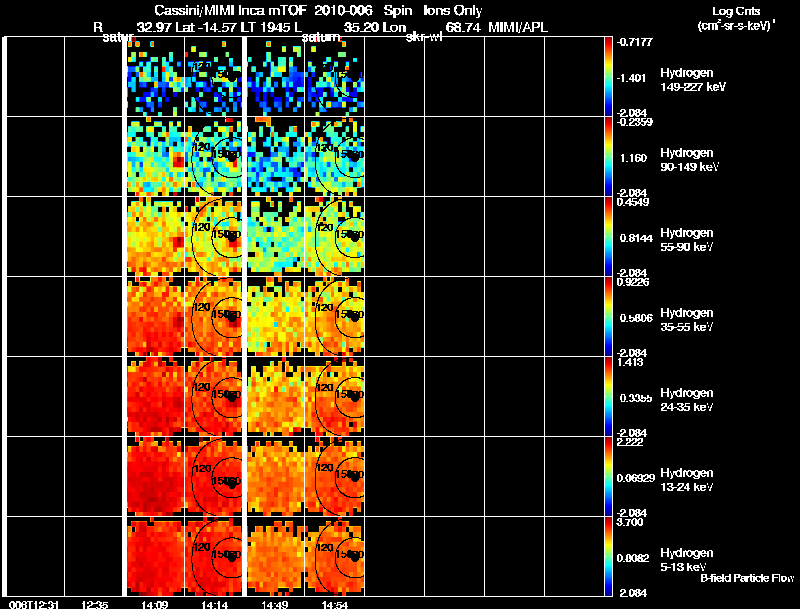Screen dimensions: 800x609
Task: Click the '0.06929' color scale value
Action: coord(635,478)
